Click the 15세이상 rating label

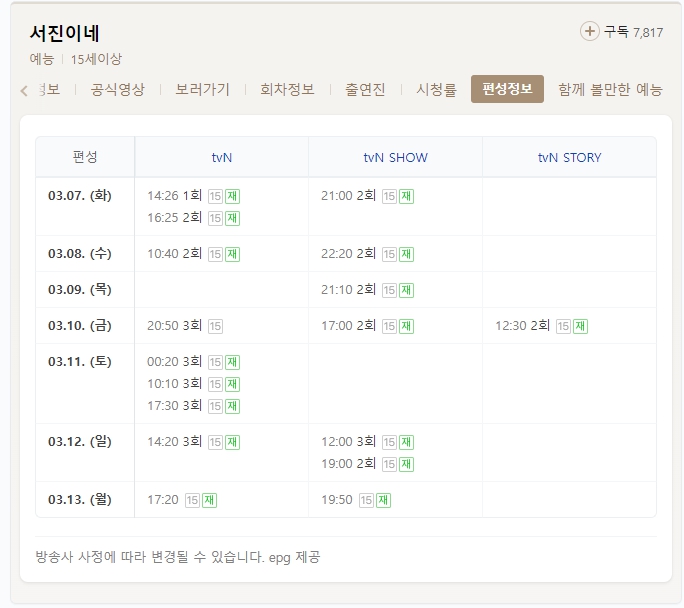[96, 59]
